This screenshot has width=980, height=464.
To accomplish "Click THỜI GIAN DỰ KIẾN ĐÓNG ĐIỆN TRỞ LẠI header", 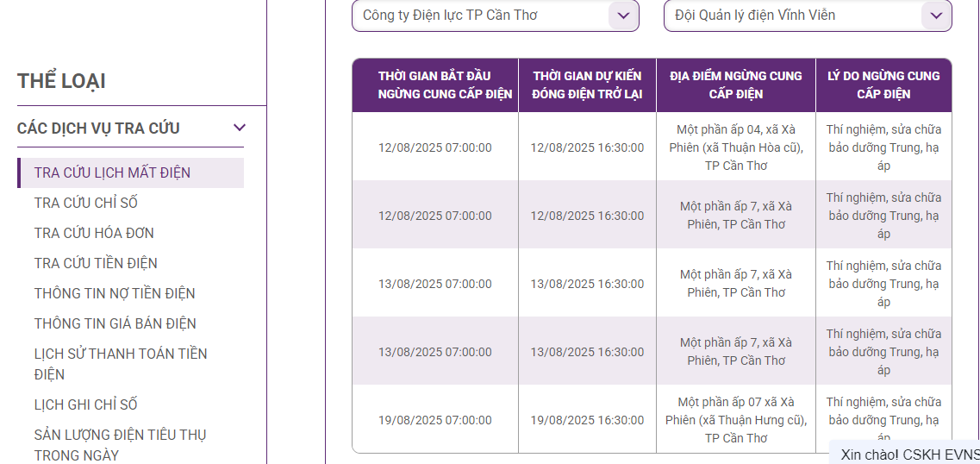I will pyautogui.click(x=588, y=85).
